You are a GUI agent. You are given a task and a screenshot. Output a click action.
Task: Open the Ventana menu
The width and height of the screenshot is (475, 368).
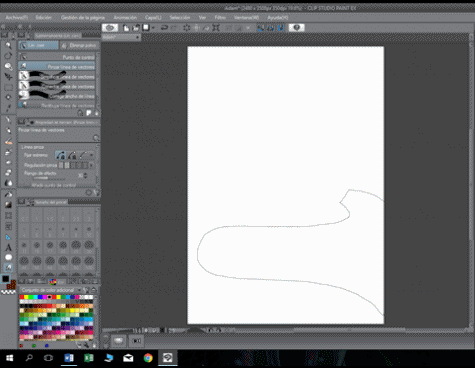[x=246, y=17]
